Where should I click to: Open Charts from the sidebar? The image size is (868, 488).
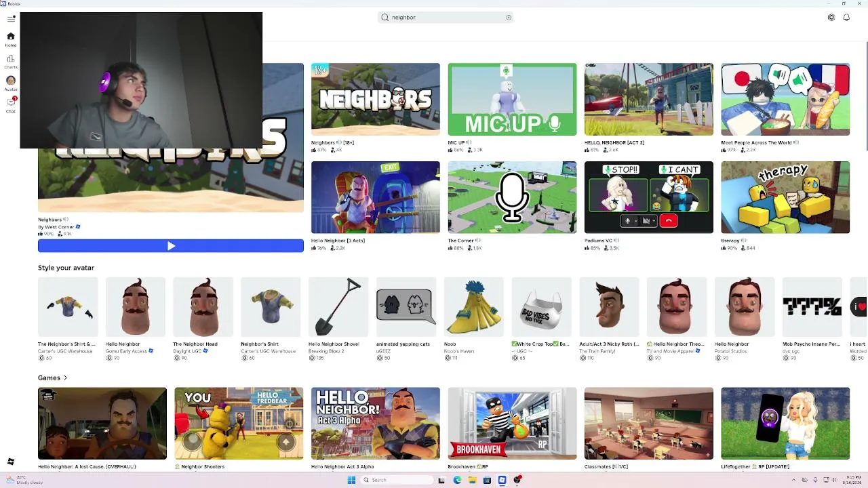pos(11,62)
